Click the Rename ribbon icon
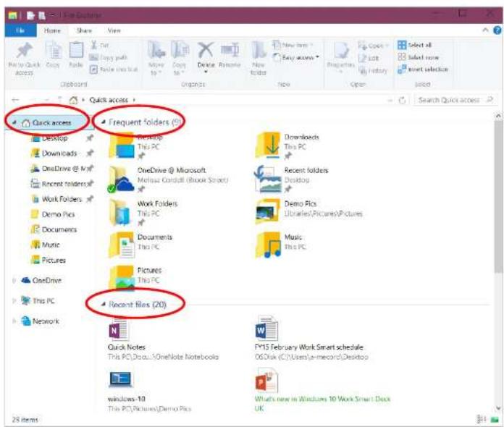Viewport: 504px width, 427px height. click(230, 51)
